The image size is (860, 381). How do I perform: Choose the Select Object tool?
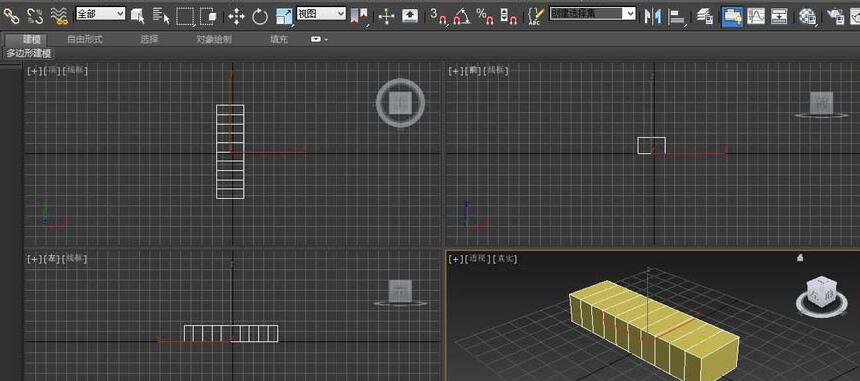point(138,16)
